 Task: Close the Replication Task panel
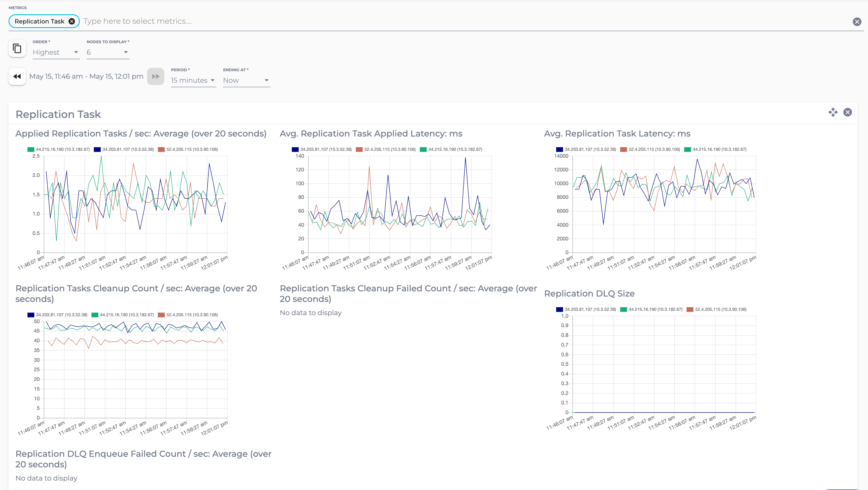pyautogui.click(x=847, y=112)
